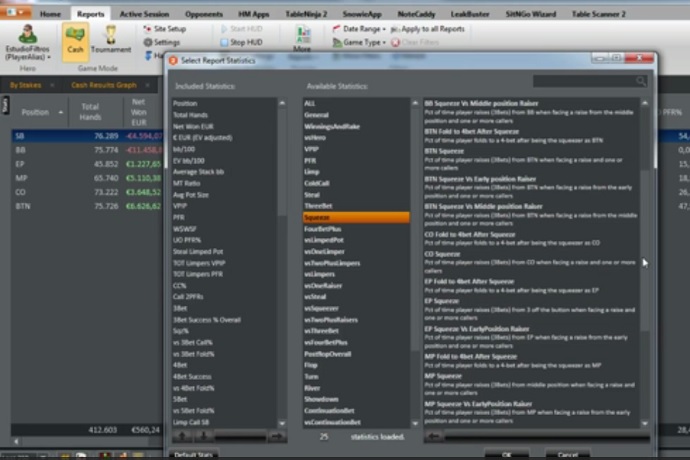The height and width of the screenshot is (460, 690).
Task: Click Apply to all Reports
Action: (x=428, y=29)
